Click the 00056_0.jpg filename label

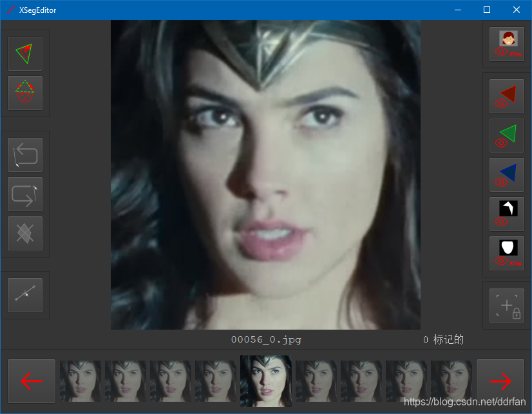(266, 339)
